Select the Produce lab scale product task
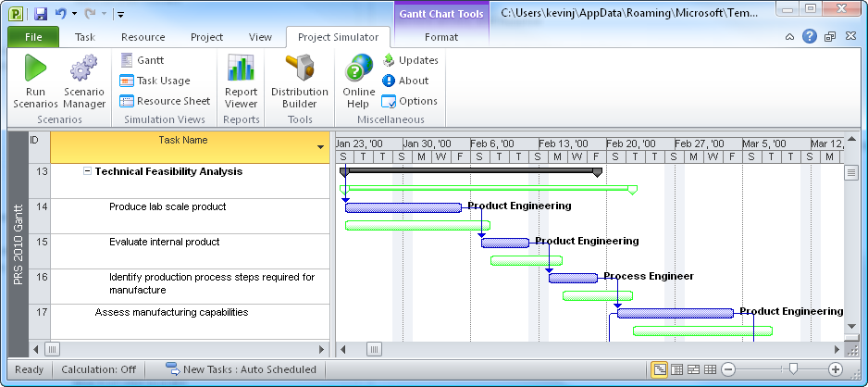 167,207
